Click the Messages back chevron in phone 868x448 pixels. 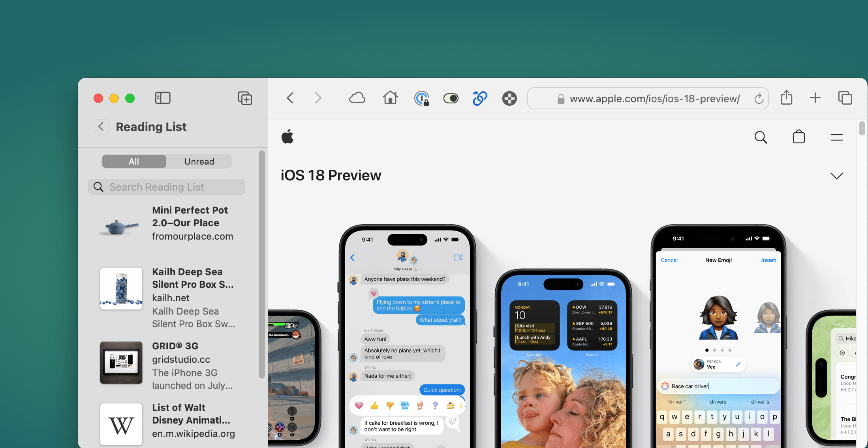click(x=353, y=258)
